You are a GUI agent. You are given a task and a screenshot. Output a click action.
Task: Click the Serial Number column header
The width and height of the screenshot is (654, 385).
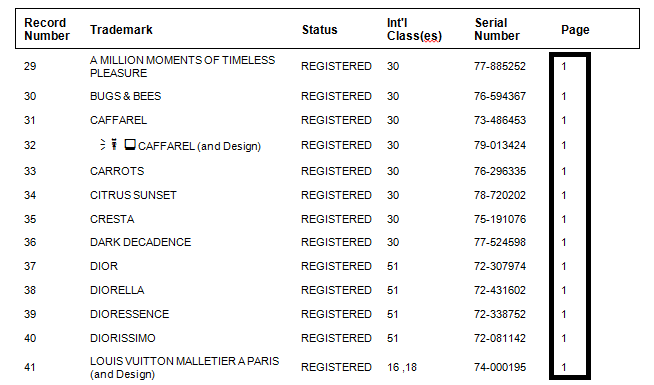pyautogui.click(x=497, y=29)
